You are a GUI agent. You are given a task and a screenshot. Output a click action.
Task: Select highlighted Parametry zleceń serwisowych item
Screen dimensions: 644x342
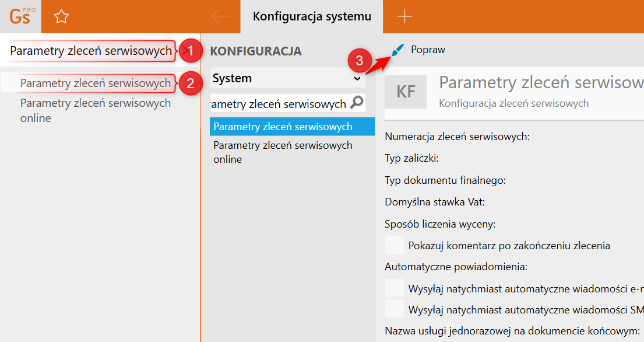(x=283, y=127)
